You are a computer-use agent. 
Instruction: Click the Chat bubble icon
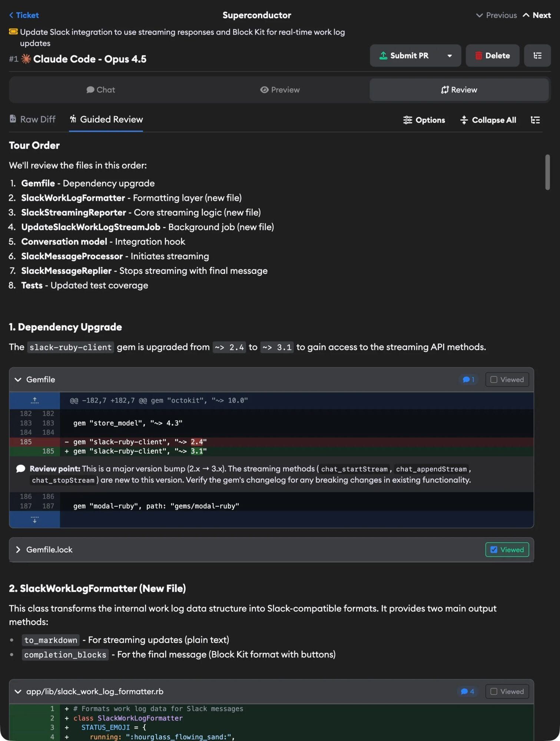tap(90, 90)
